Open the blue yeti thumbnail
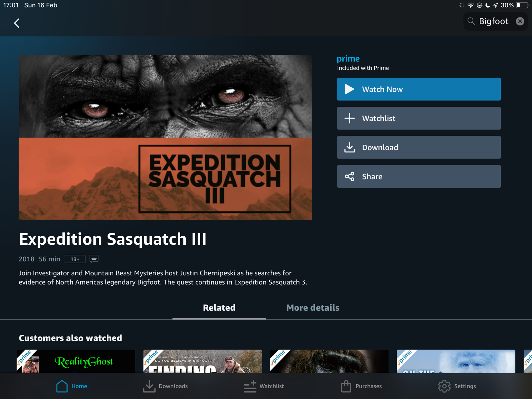Viewport: 532px width, 399px height. point(456,361)
